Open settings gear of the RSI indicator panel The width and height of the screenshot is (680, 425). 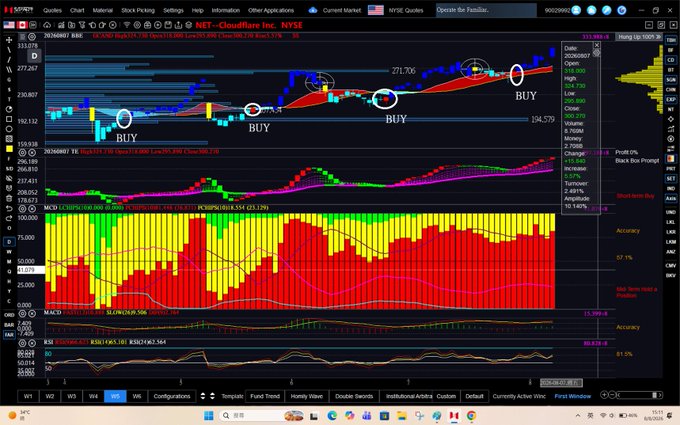[x=22, y=343]
